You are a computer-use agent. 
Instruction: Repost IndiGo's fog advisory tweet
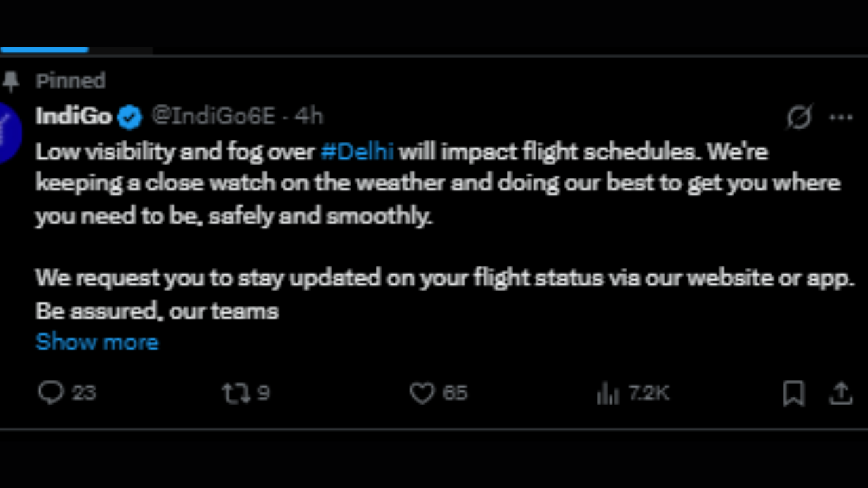click(x=235, y=392)
